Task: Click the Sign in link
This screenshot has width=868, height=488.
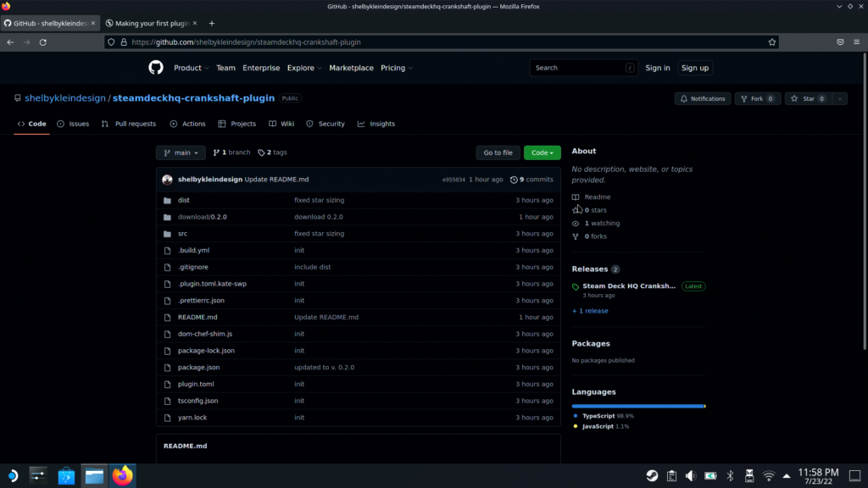Action: click(x=658, y=68)
